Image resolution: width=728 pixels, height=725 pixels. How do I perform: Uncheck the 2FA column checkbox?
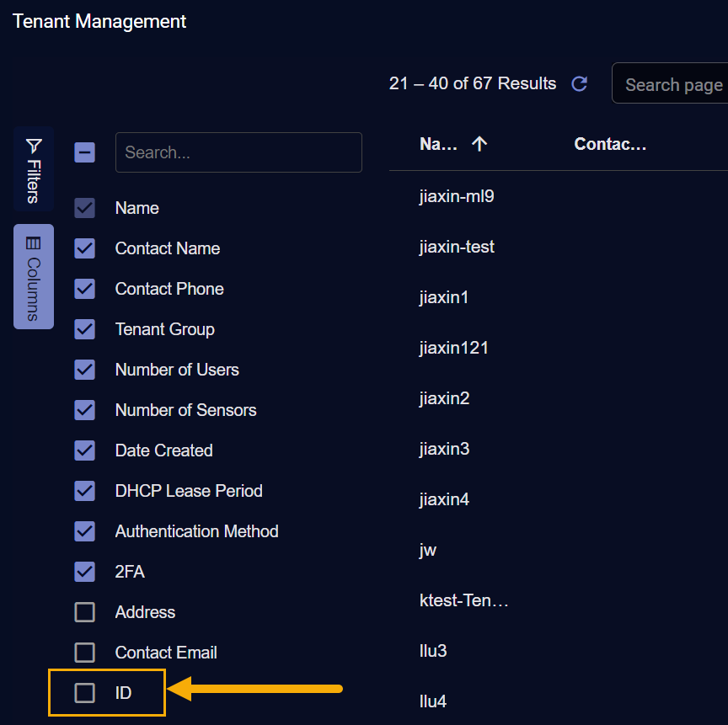[84, 572]
